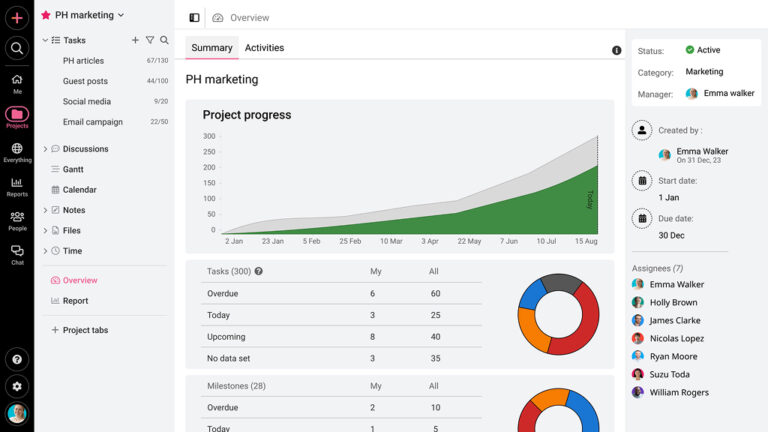The width and height of the screenshot is (768, 432).
Task: Open the Gantt view
Action: point(73,170)
